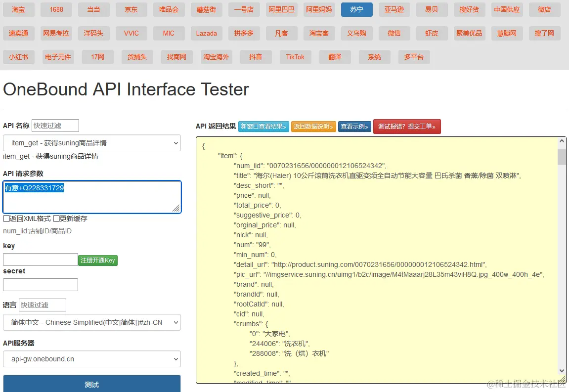Click the 查看示例 button
Viewport: 569px width, 392px height.
point(354,127)
